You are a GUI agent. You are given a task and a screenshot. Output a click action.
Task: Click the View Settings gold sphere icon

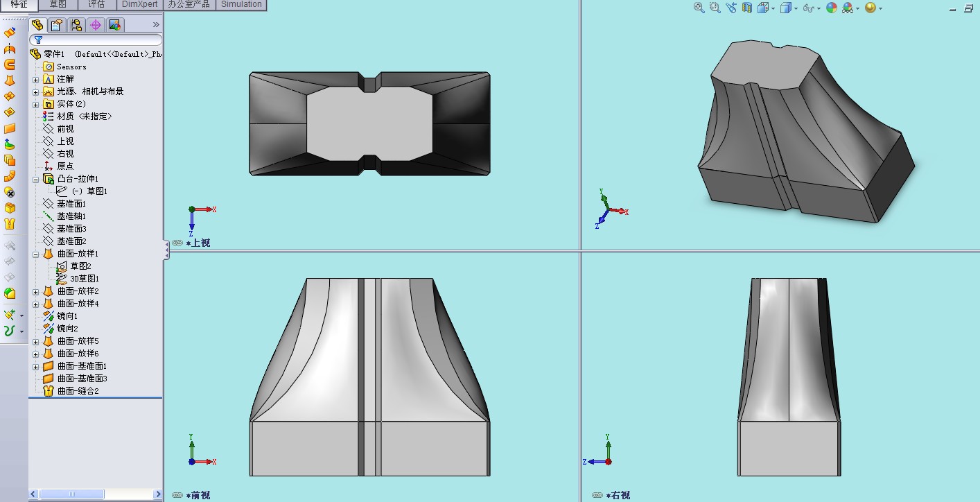coord(870,8)
